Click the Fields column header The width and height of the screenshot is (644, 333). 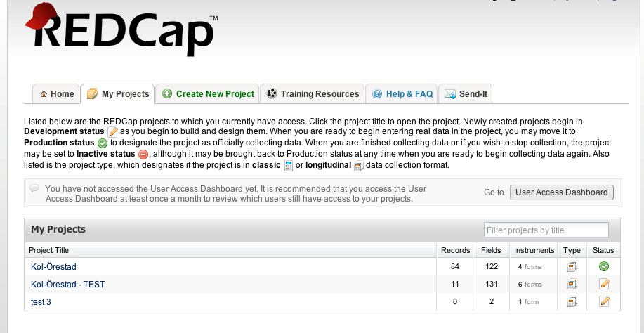(x=491, y=251)
